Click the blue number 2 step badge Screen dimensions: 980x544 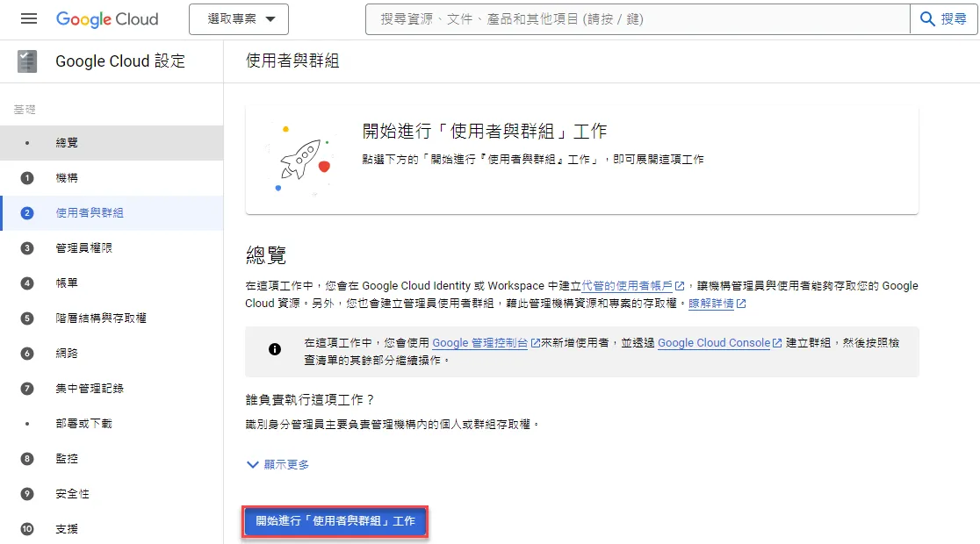[27, 213]
